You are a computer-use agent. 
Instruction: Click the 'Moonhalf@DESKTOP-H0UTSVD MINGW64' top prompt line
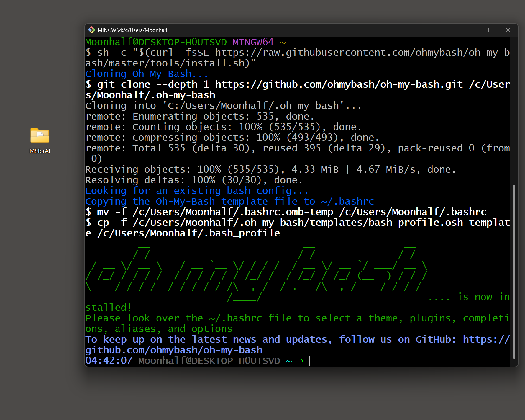pos(186,42)
